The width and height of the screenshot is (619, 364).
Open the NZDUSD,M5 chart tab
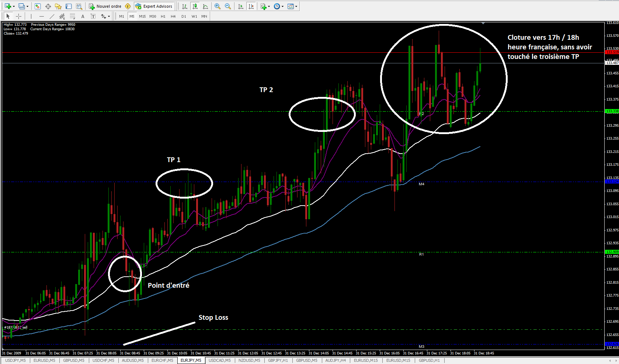249,360
